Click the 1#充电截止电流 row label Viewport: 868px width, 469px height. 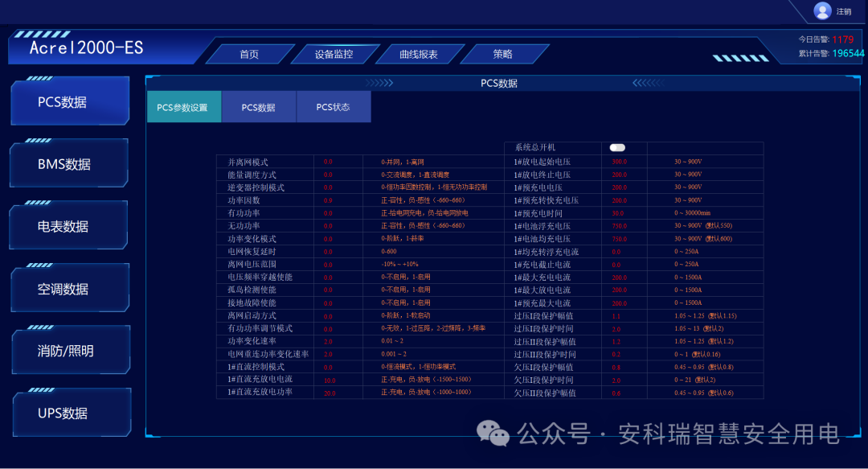(x=542, y=265)
